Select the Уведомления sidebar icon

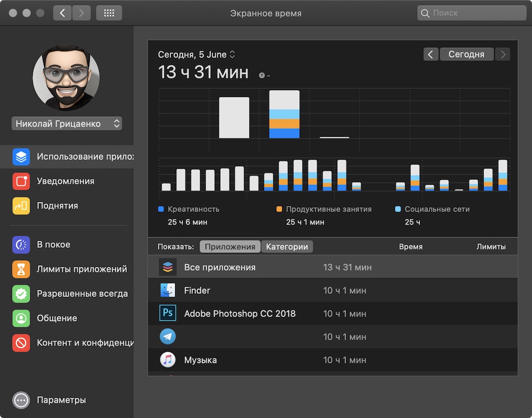point(21,181)
